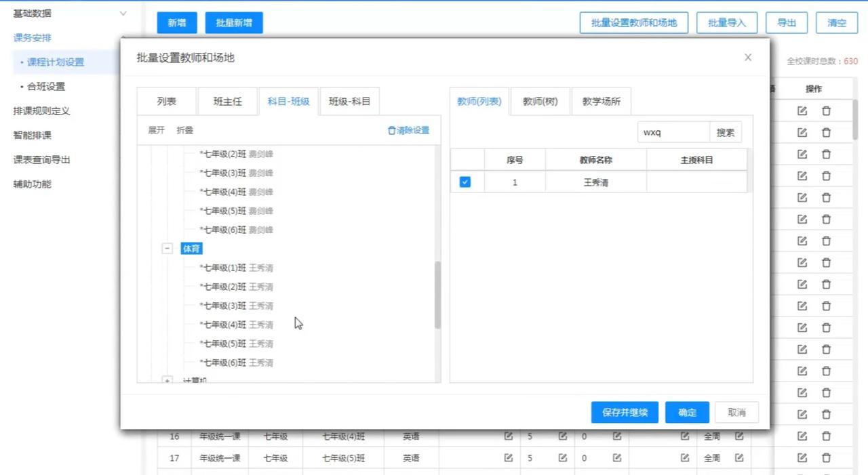Screen dimensions: 868x475
Task: Click the edit icon directly below the 操作 header
Action: point(802,110)
